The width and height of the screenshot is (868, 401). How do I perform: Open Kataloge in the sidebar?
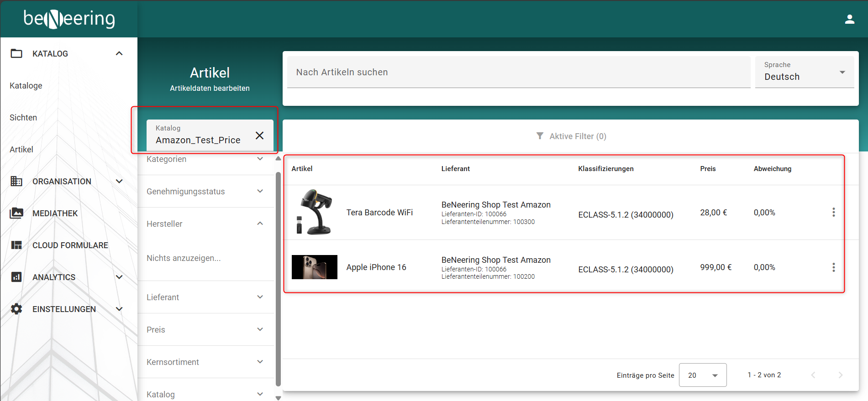click(x=26, y=86)
